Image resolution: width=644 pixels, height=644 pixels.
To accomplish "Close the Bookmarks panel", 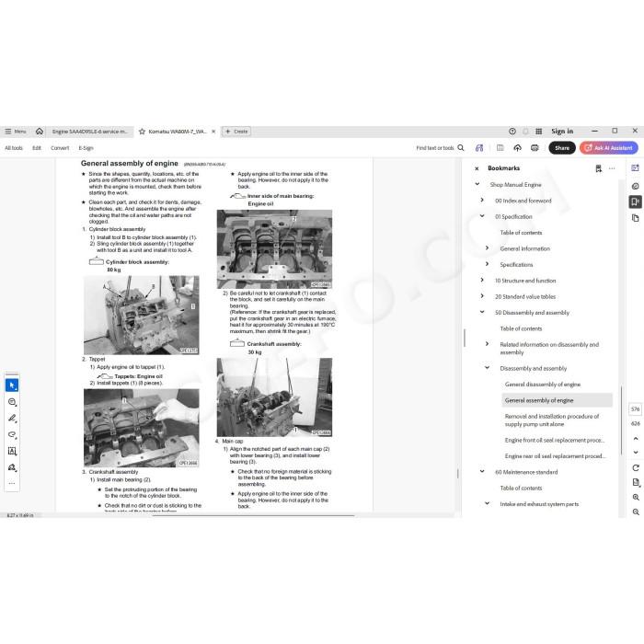I will pyautogui.click(x=477, y=168).
